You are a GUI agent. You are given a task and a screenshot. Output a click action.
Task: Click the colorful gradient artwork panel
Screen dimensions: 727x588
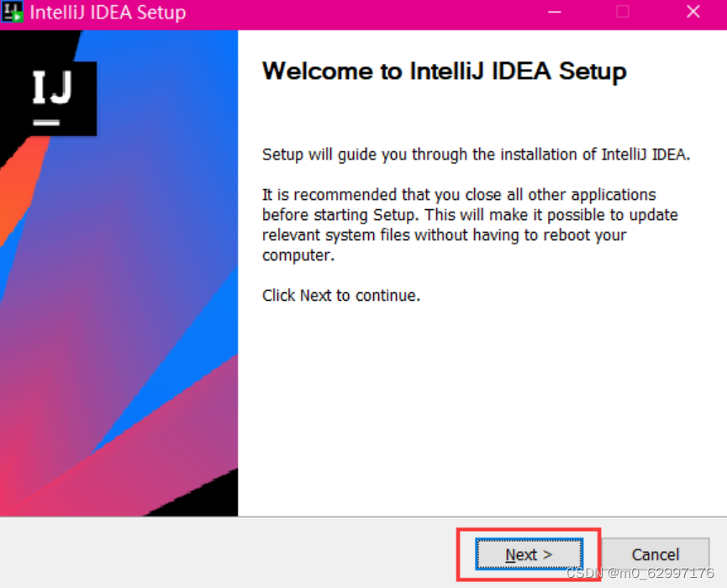(118, 336)
